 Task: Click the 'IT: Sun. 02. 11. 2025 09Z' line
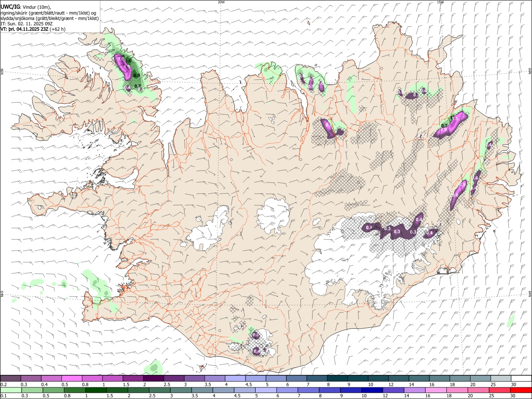[26, 24]
